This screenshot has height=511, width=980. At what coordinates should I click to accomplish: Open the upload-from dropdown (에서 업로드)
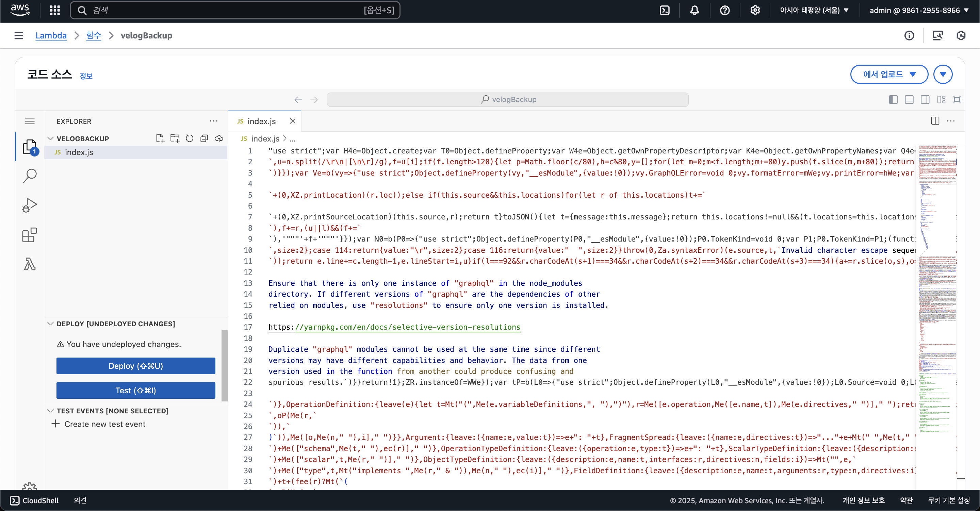coord(889,74)
